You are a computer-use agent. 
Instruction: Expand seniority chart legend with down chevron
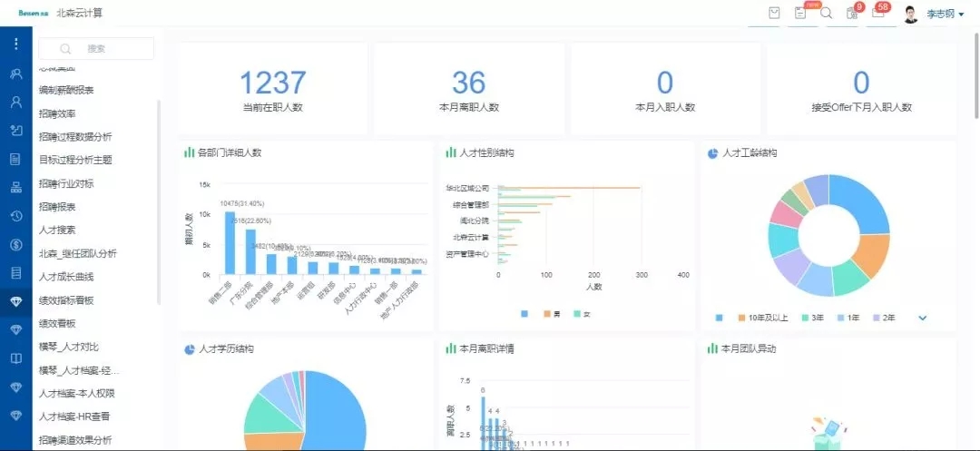(x=923, y=318)
